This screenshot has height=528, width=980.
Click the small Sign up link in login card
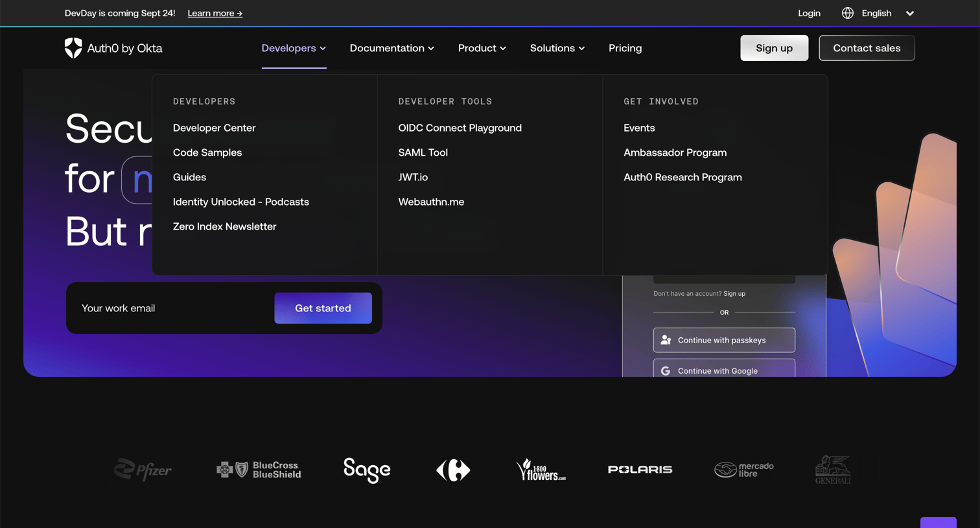click(734, 294)
